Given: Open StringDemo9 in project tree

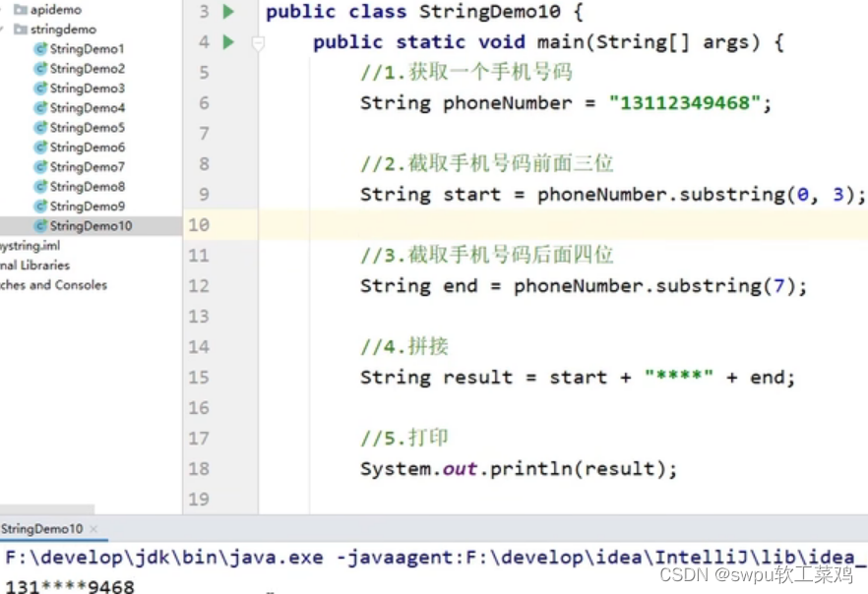Looking at the screenshot, I should coord(88,207).
